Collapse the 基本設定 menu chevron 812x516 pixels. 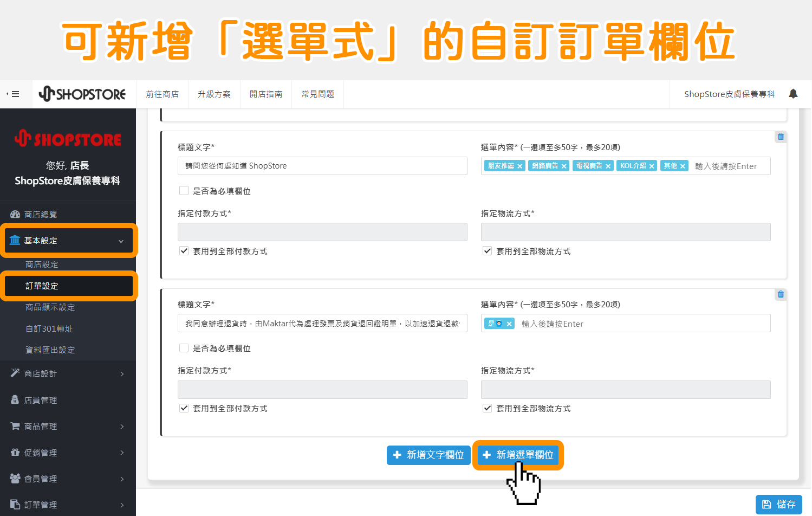[x=121, y=241]
